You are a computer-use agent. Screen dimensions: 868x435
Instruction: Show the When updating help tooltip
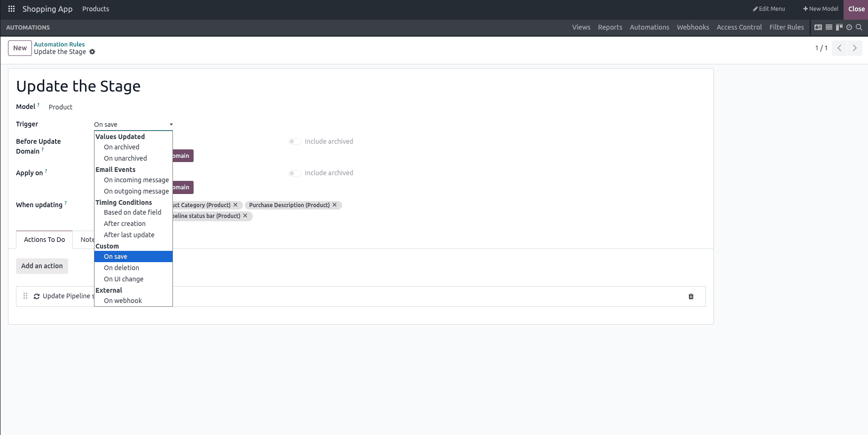(x=65, y=203)
